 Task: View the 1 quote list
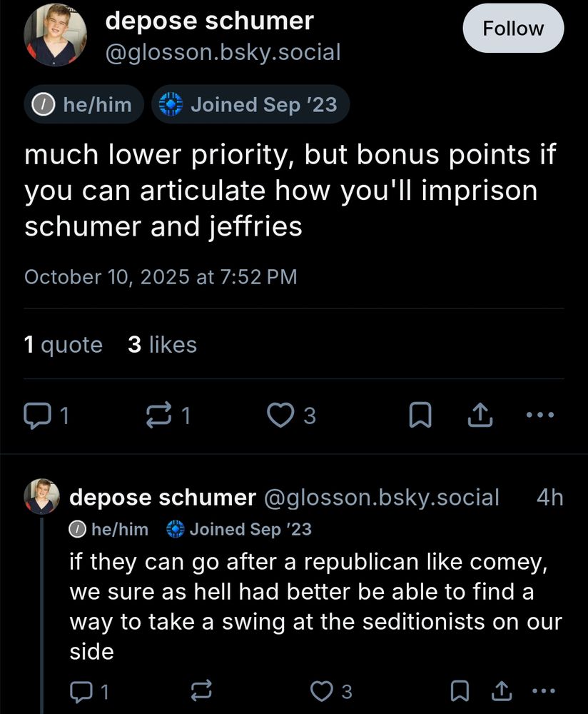point(64,345)
